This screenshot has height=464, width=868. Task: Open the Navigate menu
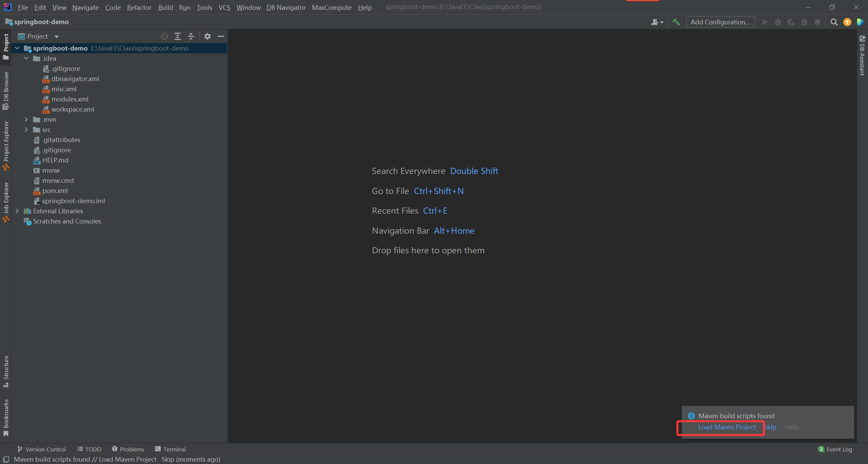pyautogui.click(x=85, y=7)
